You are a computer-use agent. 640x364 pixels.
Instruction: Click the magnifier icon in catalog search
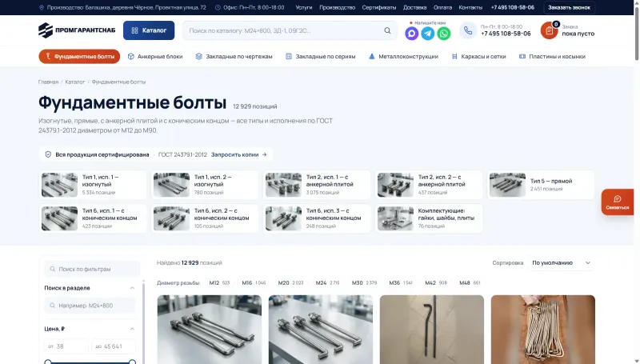coord(387,30)
